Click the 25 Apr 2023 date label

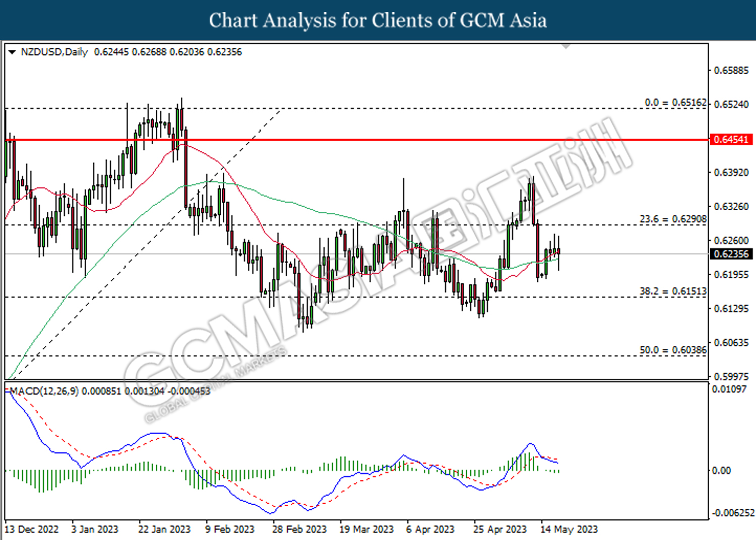(x=500, y=529)
